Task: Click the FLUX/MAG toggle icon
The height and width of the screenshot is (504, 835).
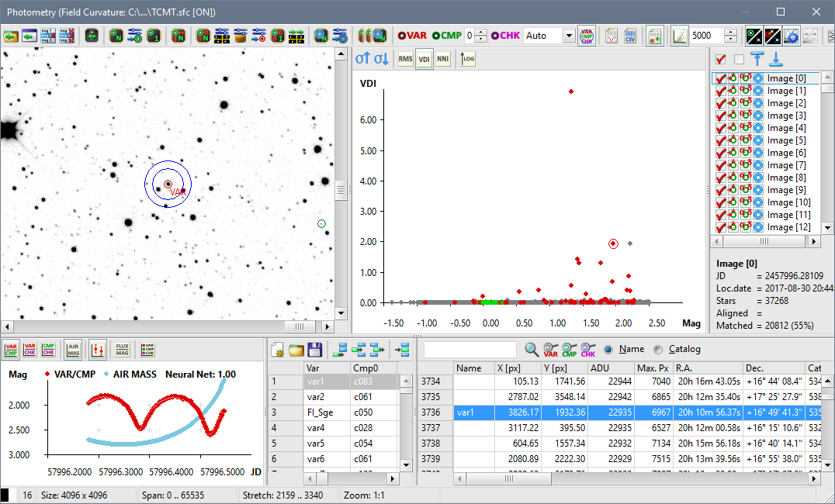Action: tap(122, 350)
